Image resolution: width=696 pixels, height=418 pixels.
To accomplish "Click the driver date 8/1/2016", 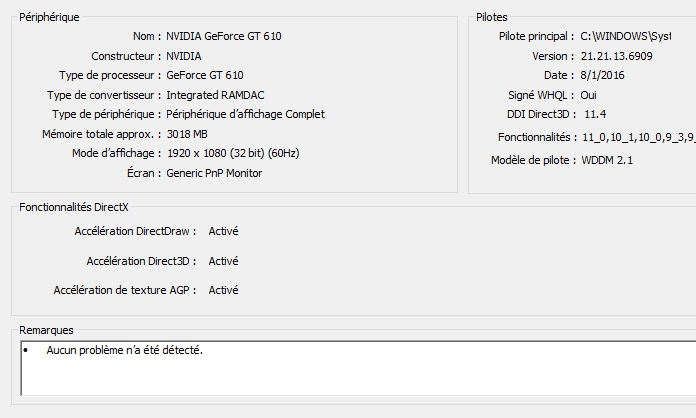I will coord(602,75).
